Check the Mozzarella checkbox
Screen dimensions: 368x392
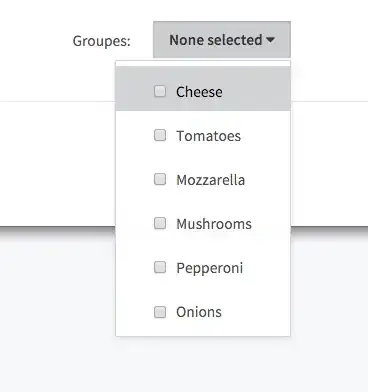coord(160,179)
